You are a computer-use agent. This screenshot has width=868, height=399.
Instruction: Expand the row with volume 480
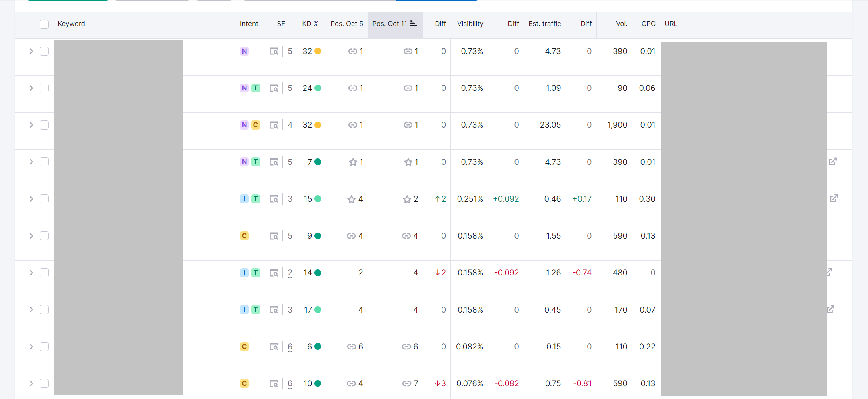(x=31, y=273)
